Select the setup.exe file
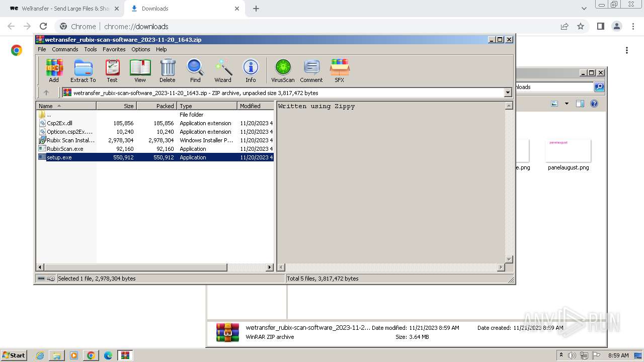 (x=155, y=157)
